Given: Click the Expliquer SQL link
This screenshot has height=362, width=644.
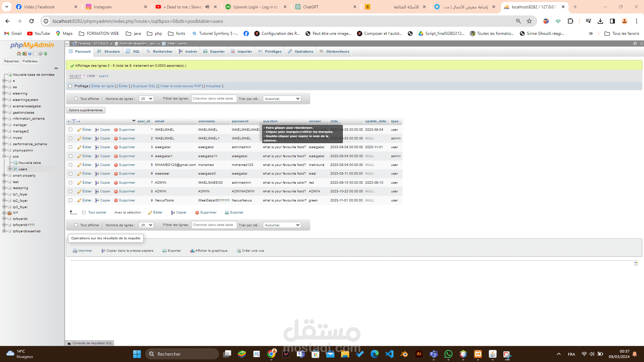Looking at the screenshot, I should click(144, 86).
